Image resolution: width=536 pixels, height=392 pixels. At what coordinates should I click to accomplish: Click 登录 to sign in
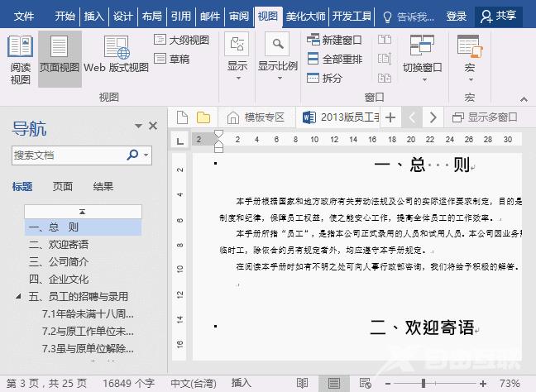tap(456, 16)
